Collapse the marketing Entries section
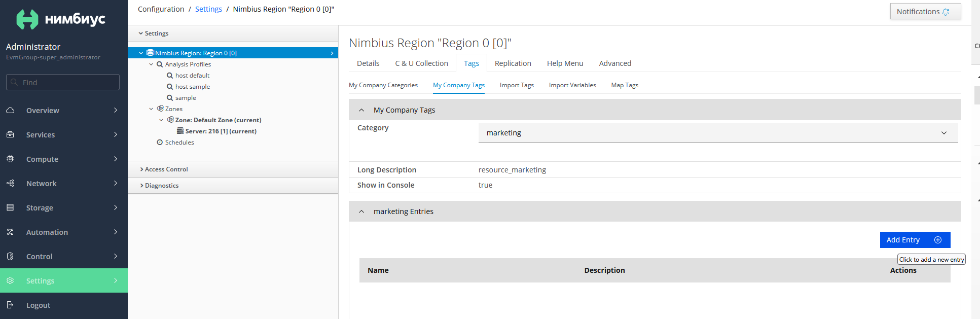 [x=361, y=211]
